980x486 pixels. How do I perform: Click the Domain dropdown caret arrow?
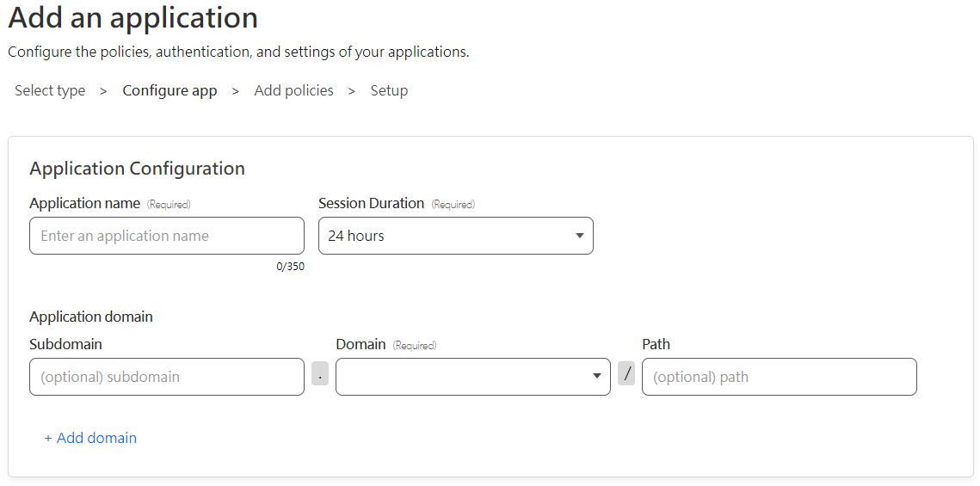click(597, 376)
